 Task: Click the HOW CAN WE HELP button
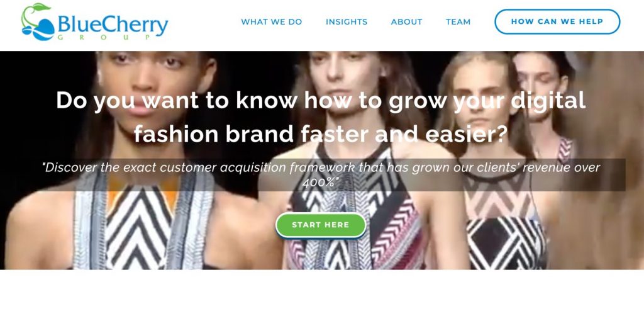point(557,21)
